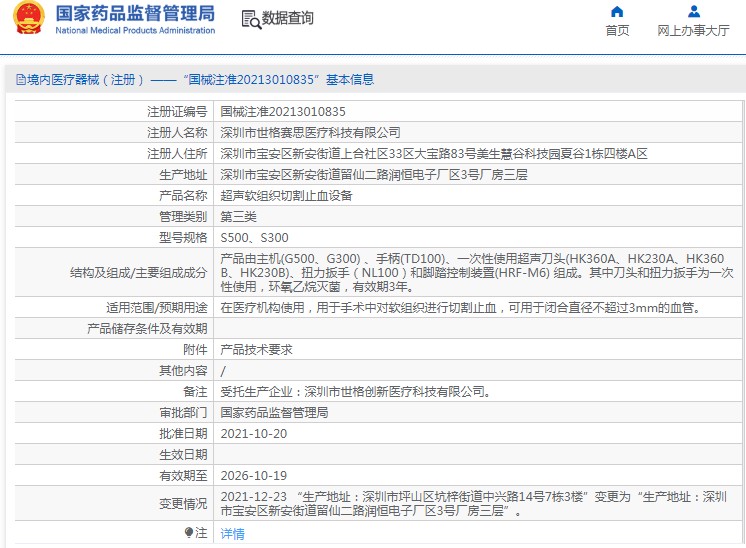Click the 第三类 management class value

238,216
